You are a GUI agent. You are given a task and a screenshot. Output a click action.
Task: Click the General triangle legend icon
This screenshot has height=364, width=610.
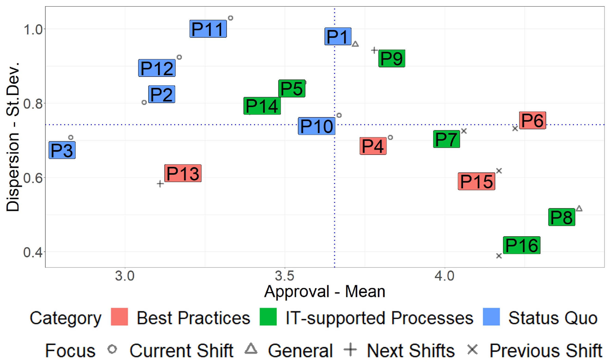[251, 349]
